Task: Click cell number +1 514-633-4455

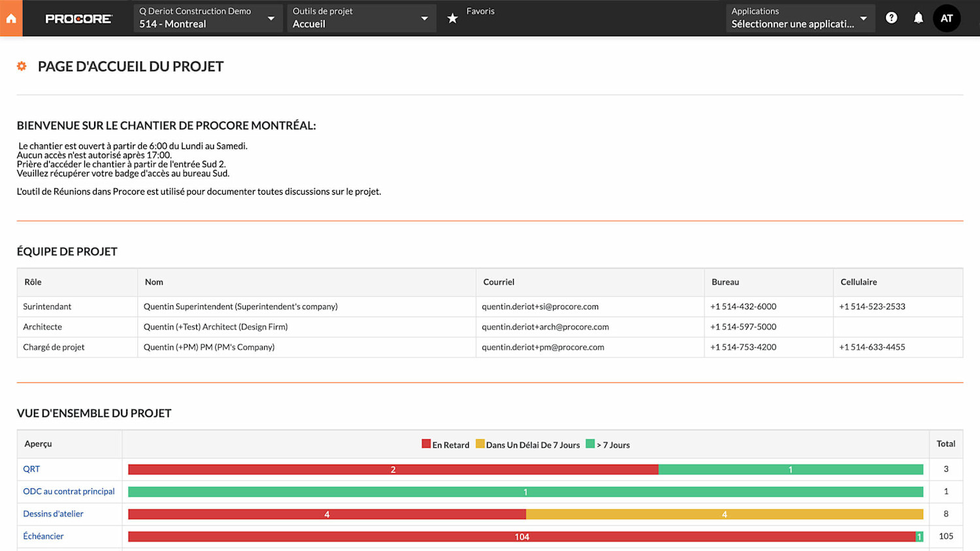Action: click(x=872, y=347)
